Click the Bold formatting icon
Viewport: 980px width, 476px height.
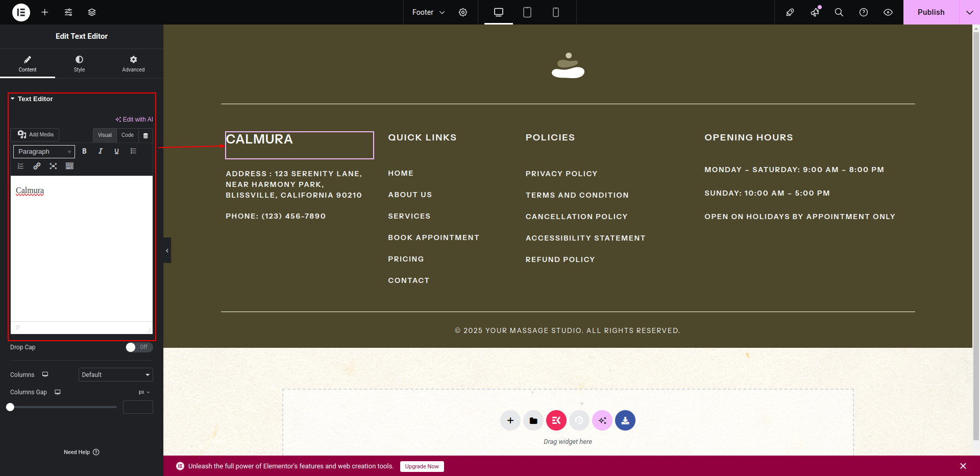point(85,151)
